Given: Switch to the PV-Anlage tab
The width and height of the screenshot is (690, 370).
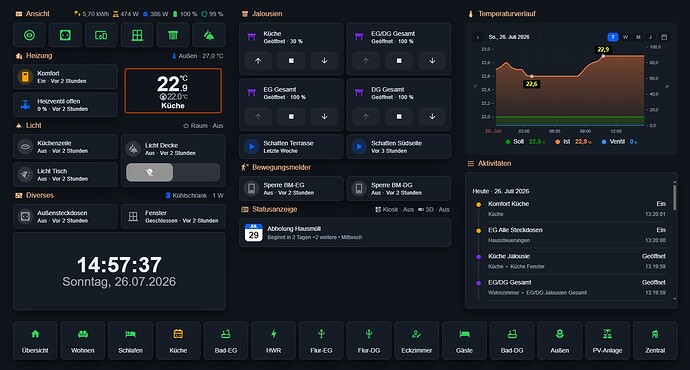Looking at the screenshot, I should tap(607, 341).
